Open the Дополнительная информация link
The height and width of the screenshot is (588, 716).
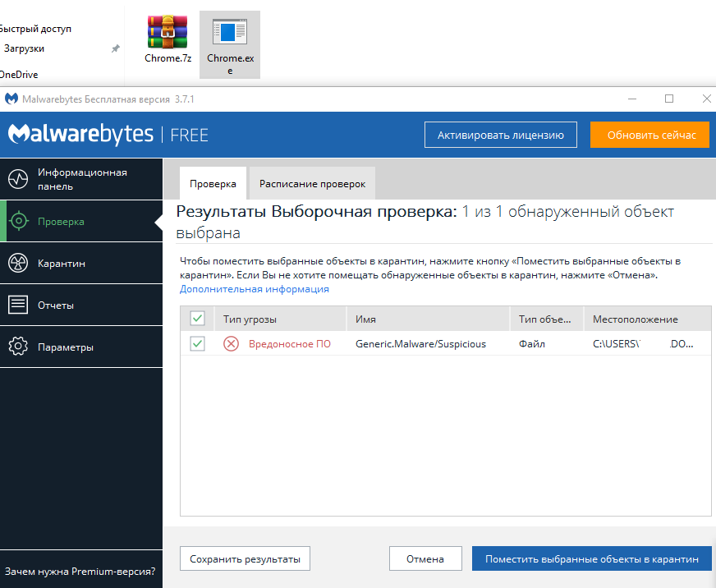[255, 289]
